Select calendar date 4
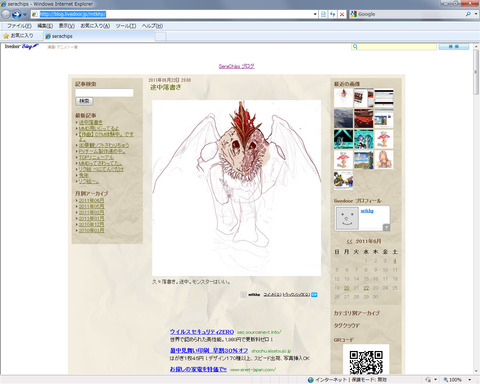The image size is (480, 384). 395,261
